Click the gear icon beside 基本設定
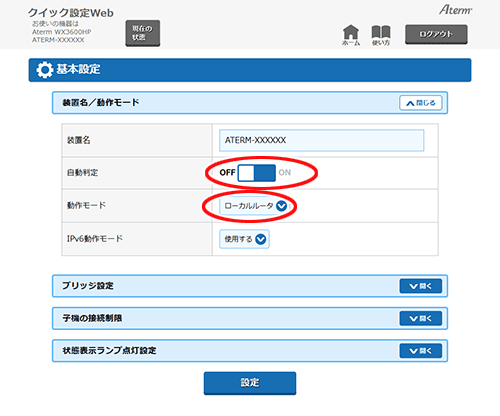Viewport: 500px width, 416px height. pyautogui.click(x=45, y=70)
